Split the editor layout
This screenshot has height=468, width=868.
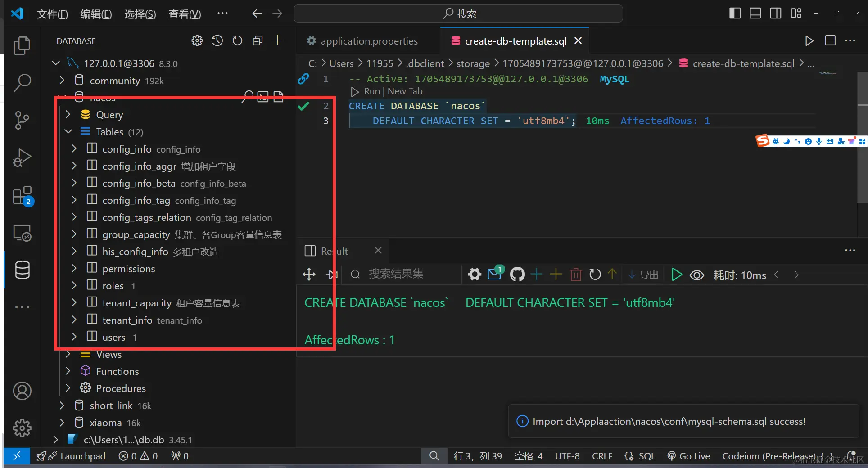click(830, 40)
